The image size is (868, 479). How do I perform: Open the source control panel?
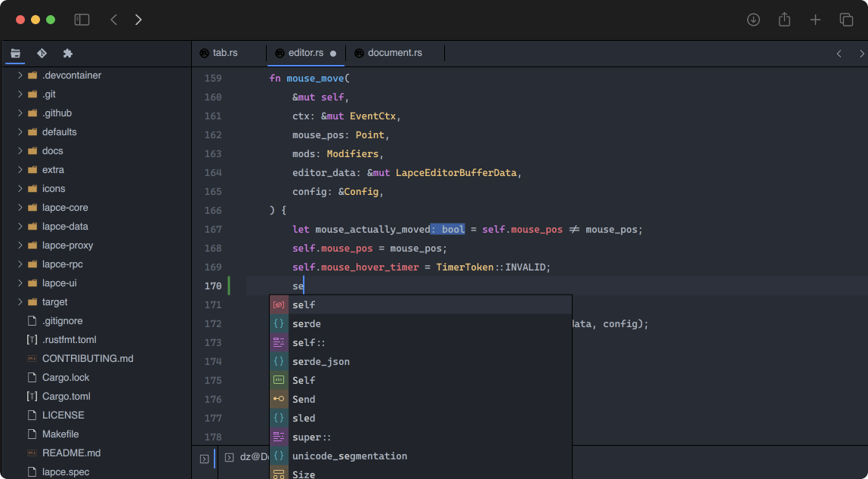(42, 53)
